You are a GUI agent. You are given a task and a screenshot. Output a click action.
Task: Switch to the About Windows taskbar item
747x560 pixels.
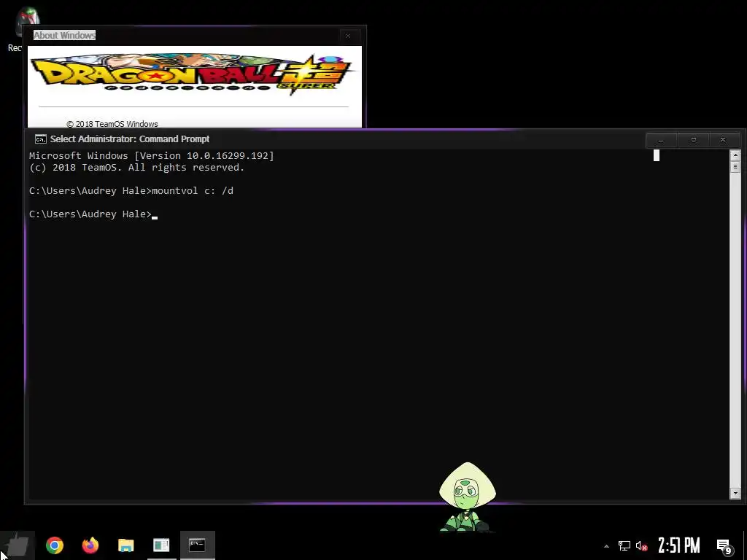coord(161,545)
